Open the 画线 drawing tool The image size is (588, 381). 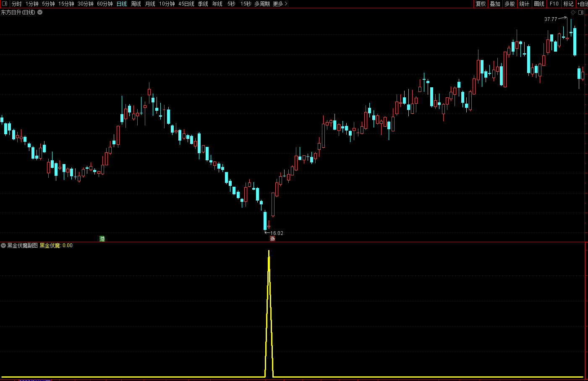539,4
